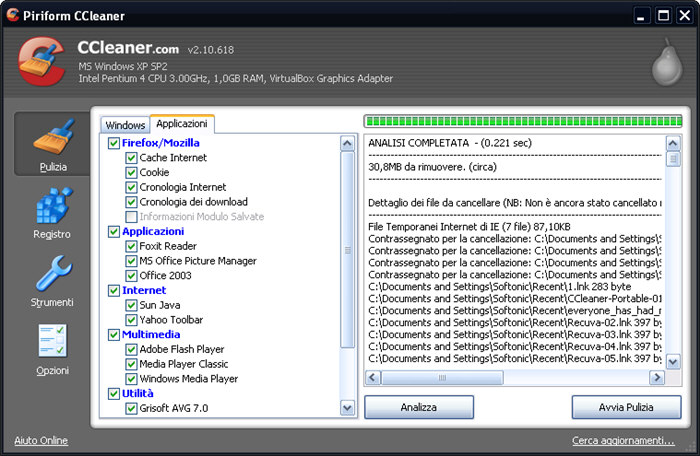Uncheck Adobe Flash Player

pos(131,349)
